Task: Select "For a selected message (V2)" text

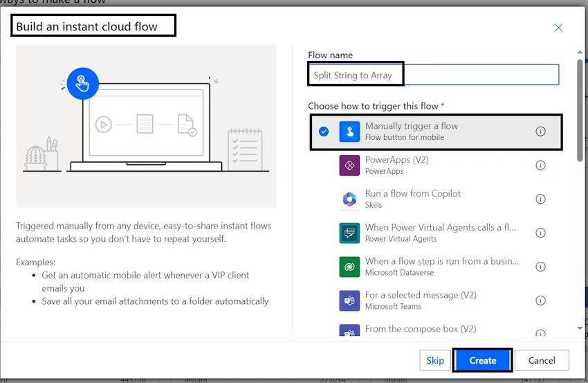Action: (421, 295)
